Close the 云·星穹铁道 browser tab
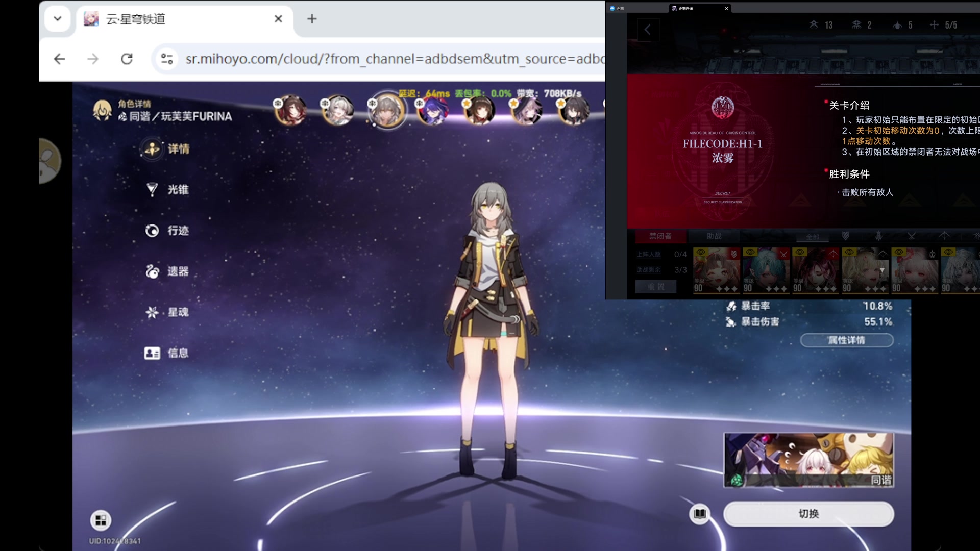 click(278, 19)
